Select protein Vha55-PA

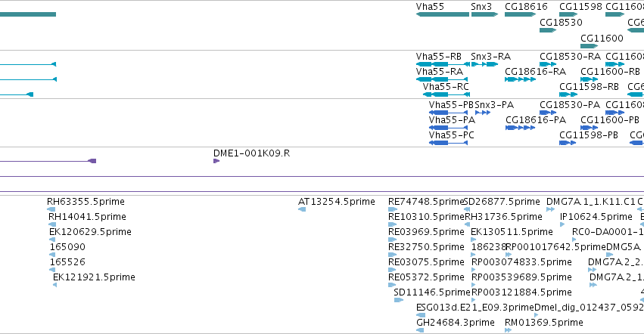click(448, 128)
